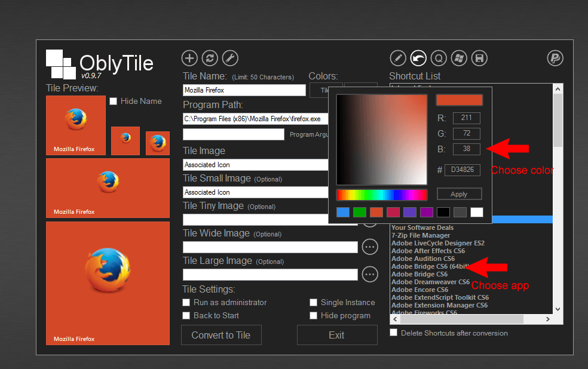
Task: Click Apply in the color picker
Action: click(459, 194)
